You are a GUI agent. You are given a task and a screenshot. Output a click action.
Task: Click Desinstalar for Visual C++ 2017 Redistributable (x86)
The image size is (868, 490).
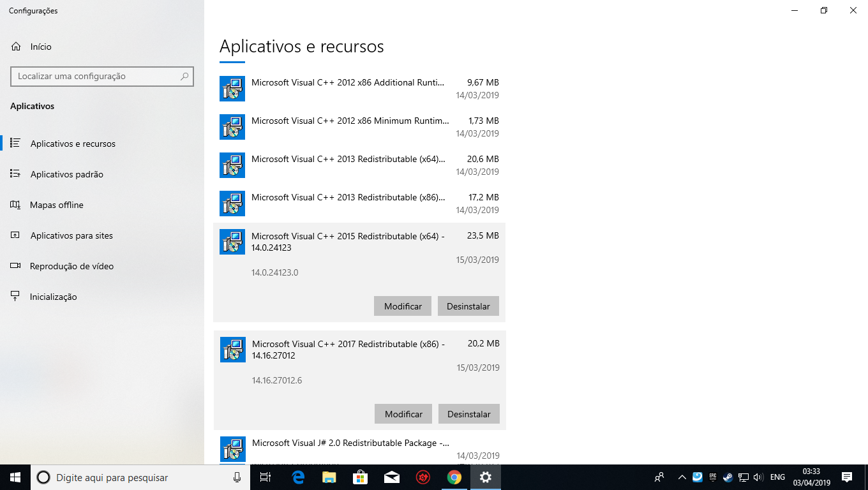(x=469, y=414)
